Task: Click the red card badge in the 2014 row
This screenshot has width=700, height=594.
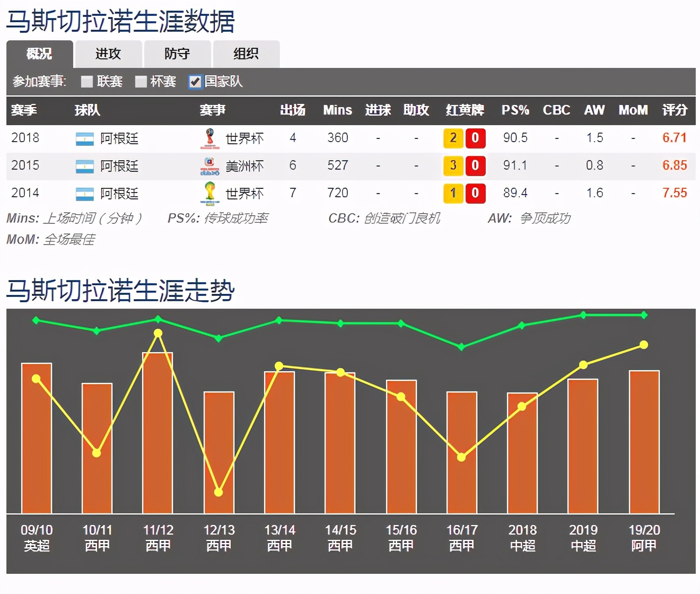Action: point(475,193)
